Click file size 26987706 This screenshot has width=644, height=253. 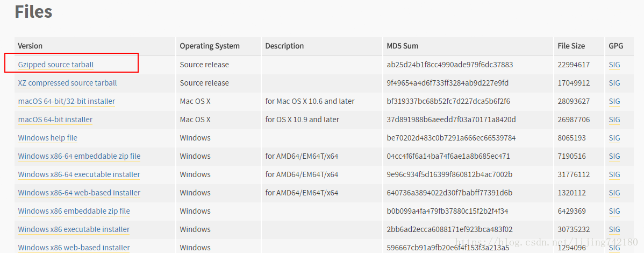[x=574, y=120]
